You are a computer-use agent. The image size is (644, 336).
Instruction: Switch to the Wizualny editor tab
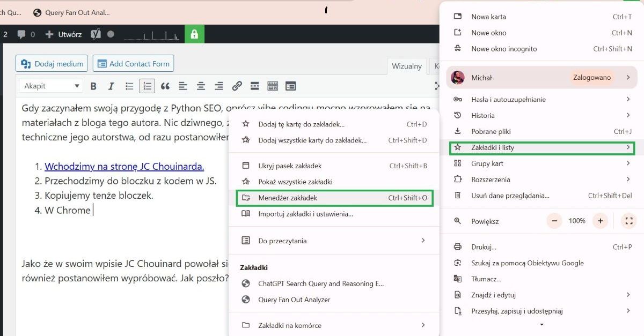click(406, 66)
